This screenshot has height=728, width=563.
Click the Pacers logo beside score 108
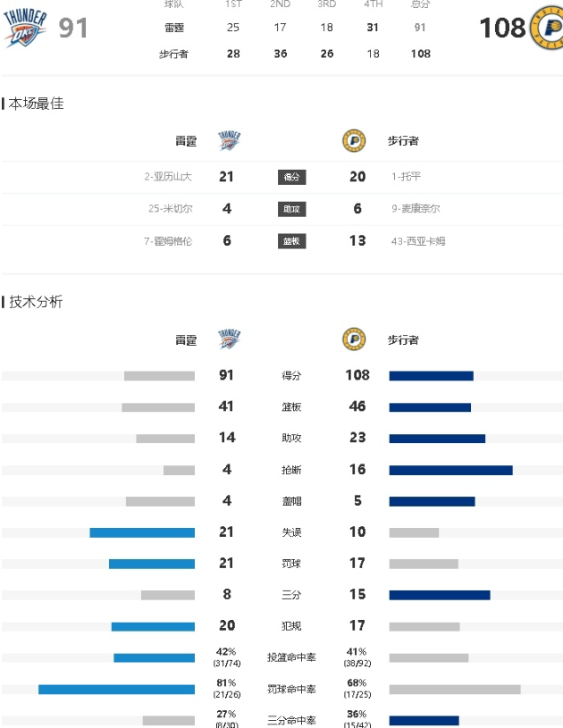pyautogui.click(x=546, y=28)
